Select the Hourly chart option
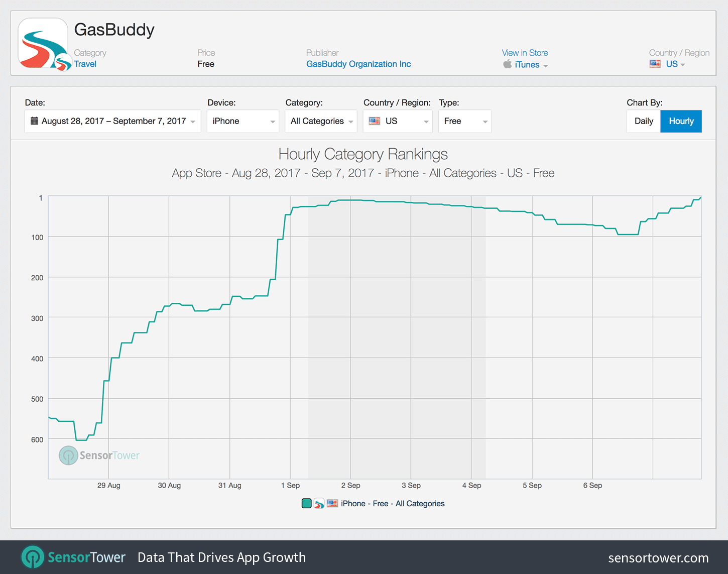The image size is (728, 574). [681, 121]
